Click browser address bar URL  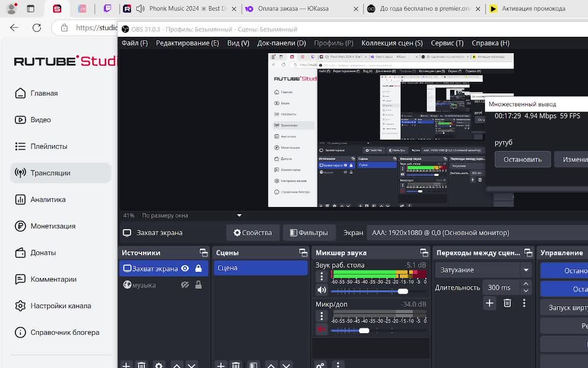click(x=97, y=28)
